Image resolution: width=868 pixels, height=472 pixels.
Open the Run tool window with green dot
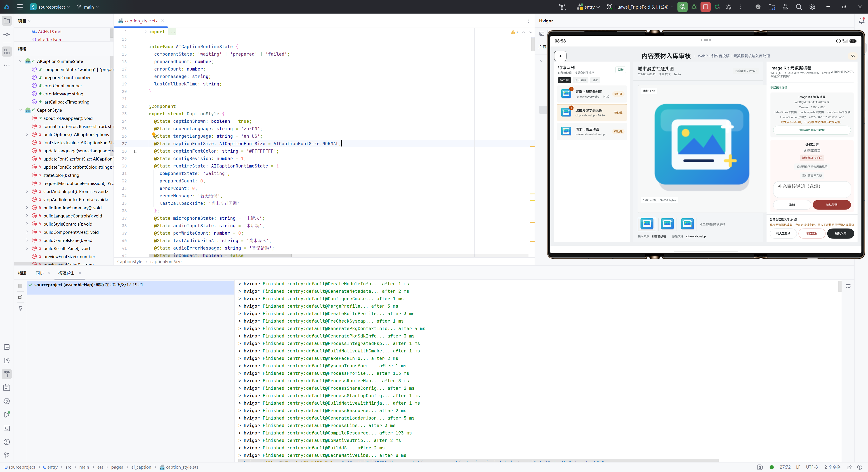(x=7, y=415)
